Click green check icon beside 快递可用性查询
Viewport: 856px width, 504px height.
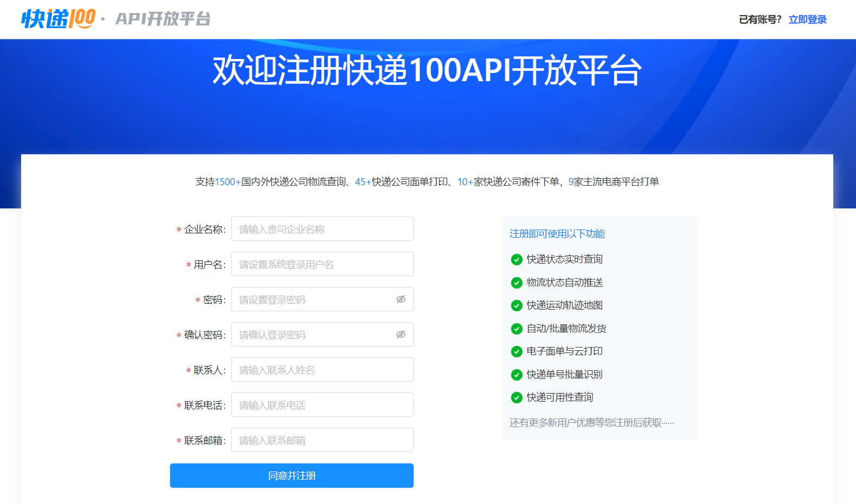pos(517,397)
